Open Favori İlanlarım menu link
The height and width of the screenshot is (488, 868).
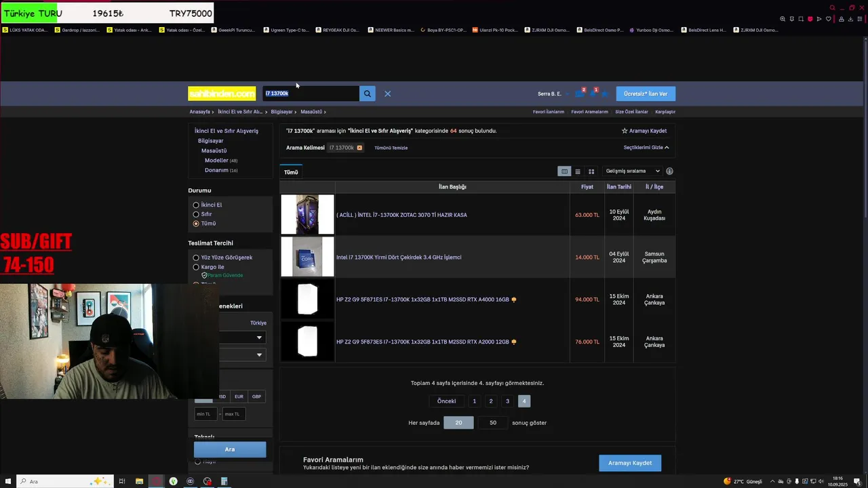[548, 112]
